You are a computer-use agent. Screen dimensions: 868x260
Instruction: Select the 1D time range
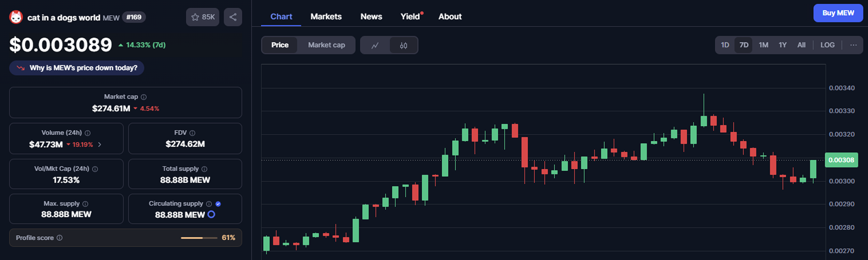point(725,45)
